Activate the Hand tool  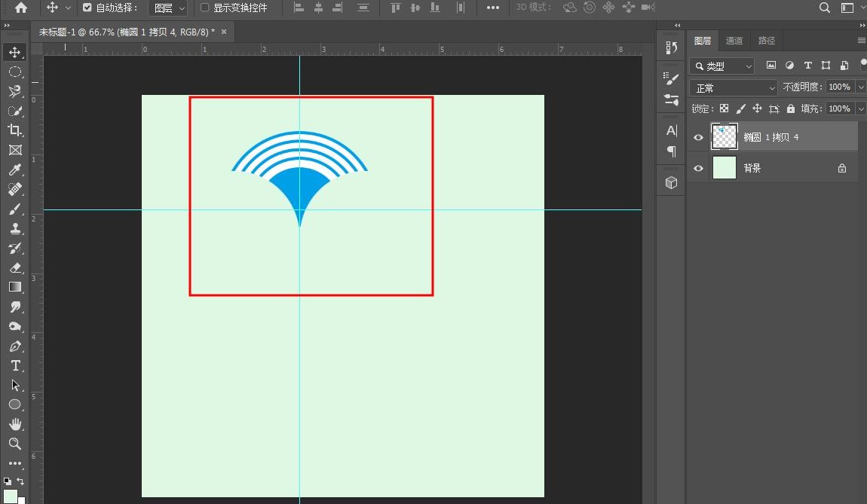(x=15, y=423)
